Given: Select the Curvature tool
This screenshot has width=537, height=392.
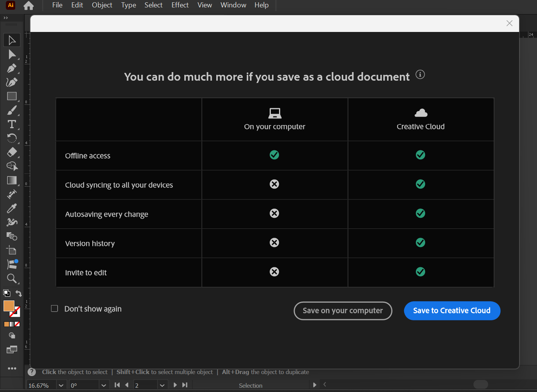Looking at the screenshot, I should pyautogui.click(x=12, y=82).
